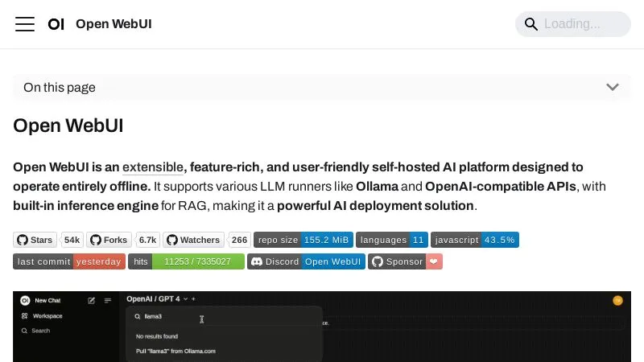Click the hits counter badge
Viewport: 644px width, 362px height.
click(x=186, y=261)
